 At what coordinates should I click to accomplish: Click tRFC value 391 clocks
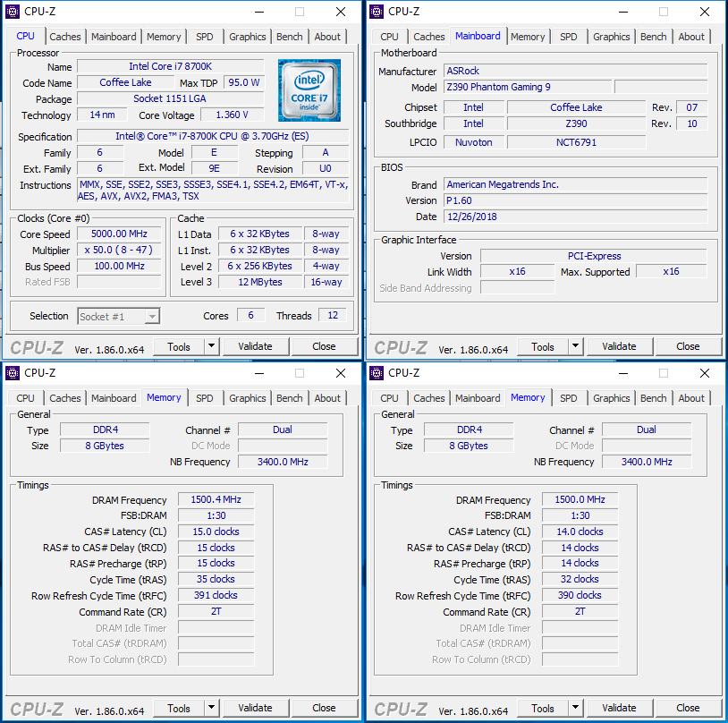pos(216,595)
